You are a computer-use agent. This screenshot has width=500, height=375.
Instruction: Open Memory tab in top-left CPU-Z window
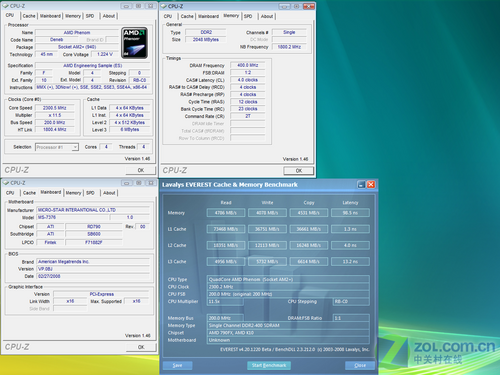tap(73, 16)
